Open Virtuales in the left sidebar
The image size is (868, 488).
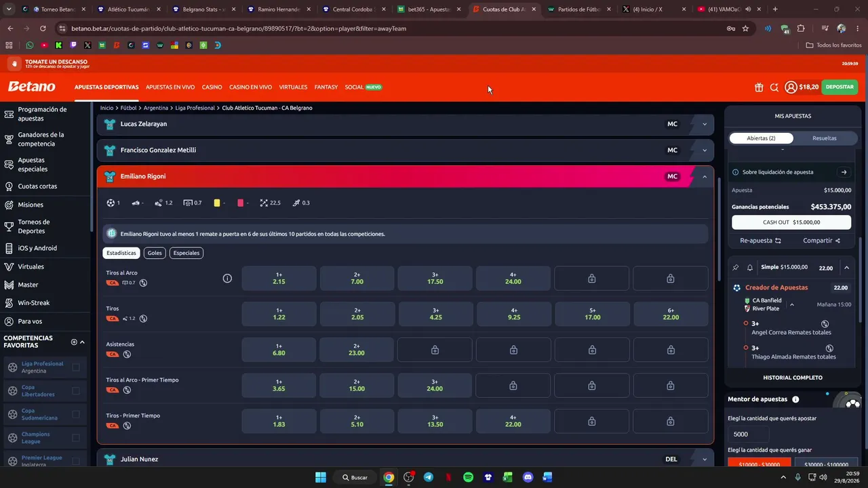[x=31, y=266]
